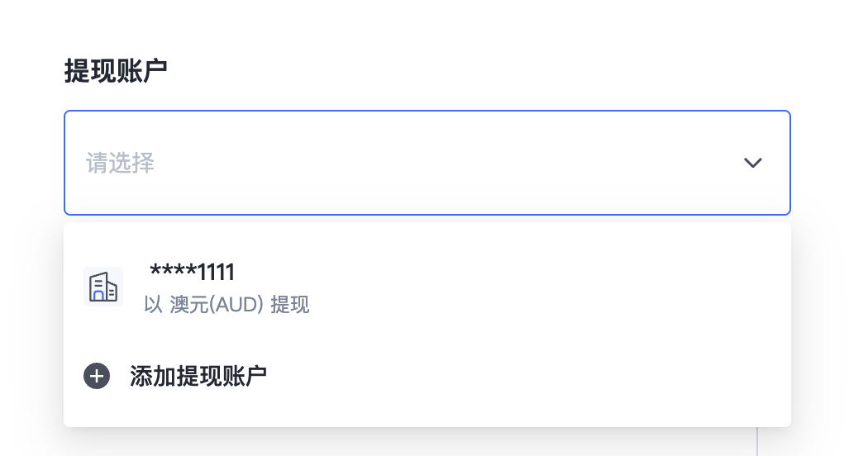The width and height of the screenshot is (868, 456).
Task: Click the 添加提现账户 label text
Action: click(x=198, y=377)
